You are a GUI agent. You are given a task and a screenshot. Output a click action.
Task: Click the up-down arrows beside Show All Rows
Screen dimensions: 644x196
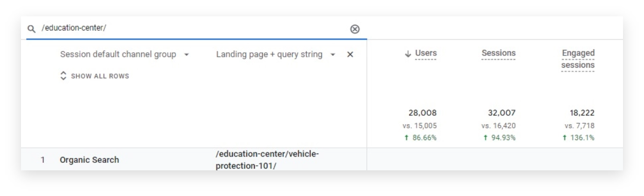coord(64,76)
